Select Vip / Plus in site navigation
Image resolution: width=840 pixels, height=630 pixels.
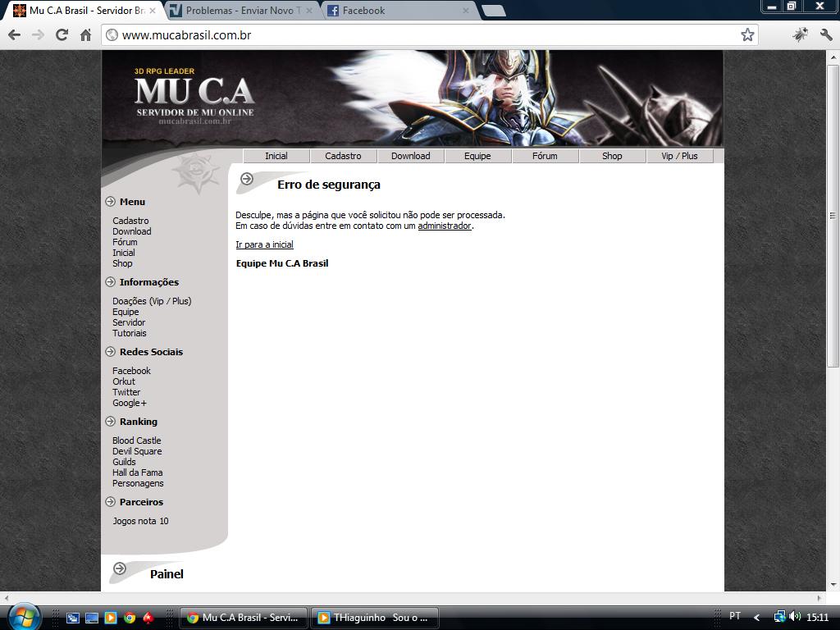679,156
